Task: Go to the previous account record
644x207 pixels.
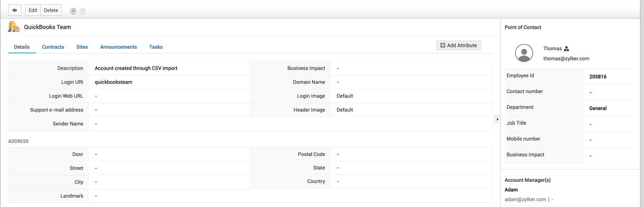Action: [73, 11]
